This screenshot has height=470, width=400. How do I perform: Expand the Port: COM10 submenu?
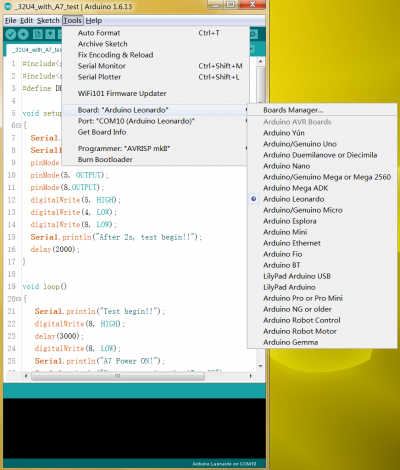tap(156, 121)
